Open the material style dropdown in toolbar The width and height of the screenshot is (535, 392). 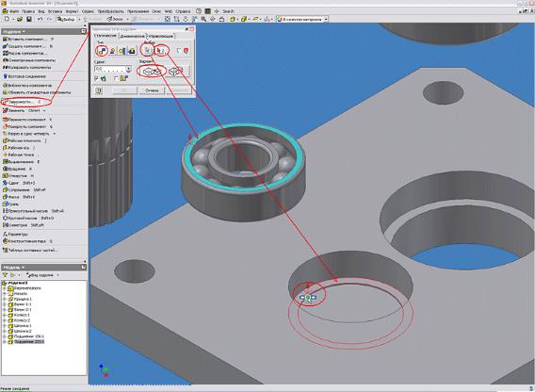pos(326,19)
